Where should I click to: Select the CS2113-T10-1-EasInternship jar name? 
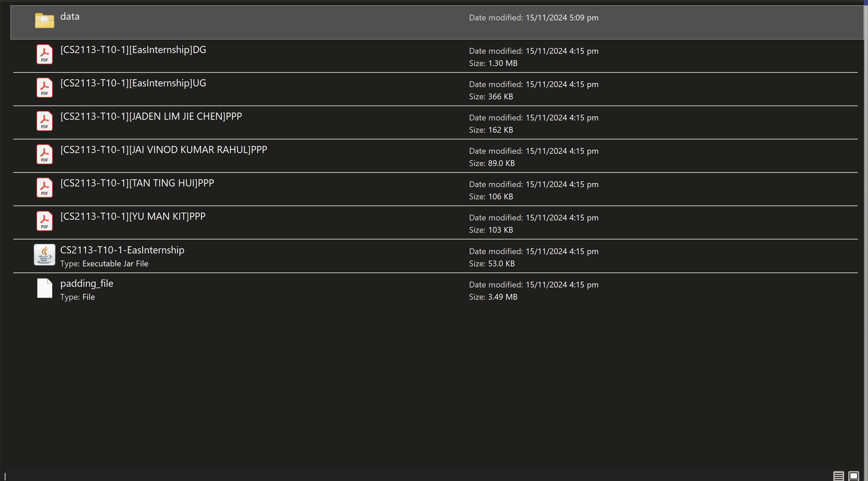coord(122,250)
